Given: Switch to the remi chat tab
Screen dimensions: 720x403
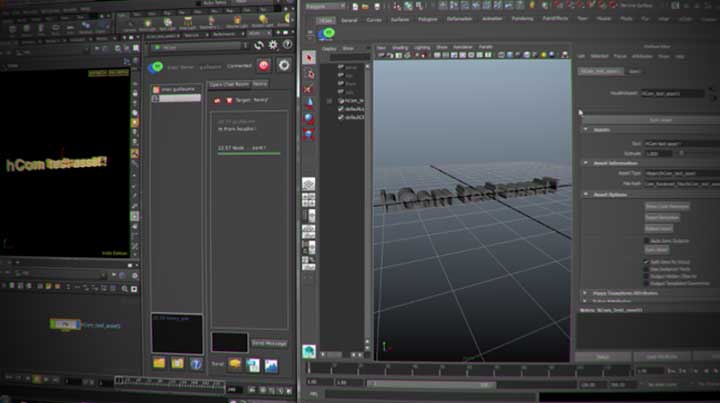Looking at the screenshot, I should 260,84.
